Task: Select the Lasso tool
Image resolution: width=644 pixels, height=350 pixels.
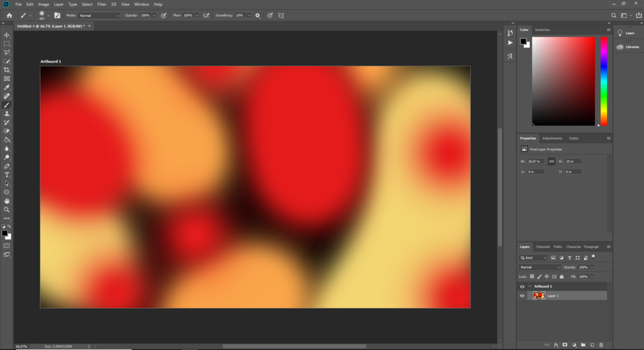Action: click(6, 53)
